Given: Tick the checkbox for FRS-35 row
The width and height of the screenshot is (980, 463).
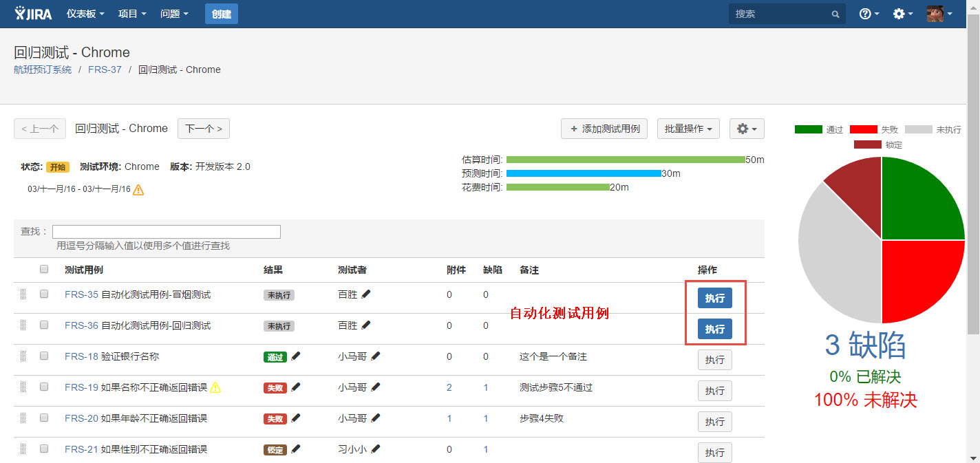Looking at the screenshot, I should tap(44, 294).
